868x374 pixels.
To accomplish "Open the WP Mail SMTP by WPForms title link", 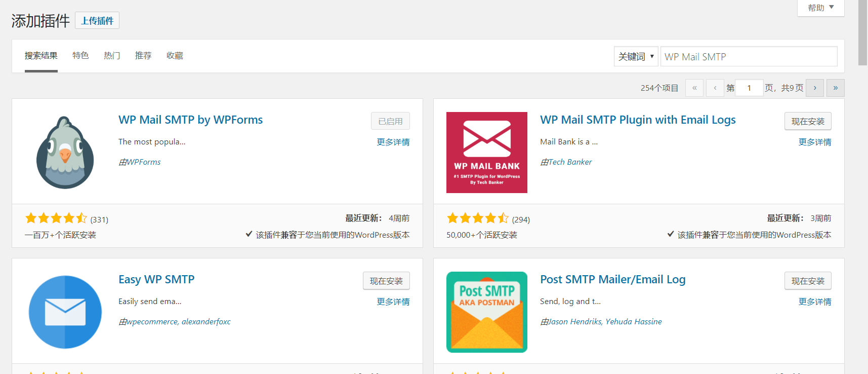I will pyautogui.click(x=190, y=120).
